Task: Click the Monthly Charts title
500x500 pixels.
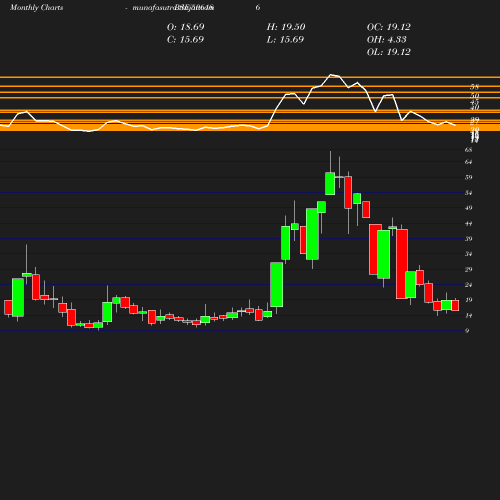Action: tap(36, 8)
